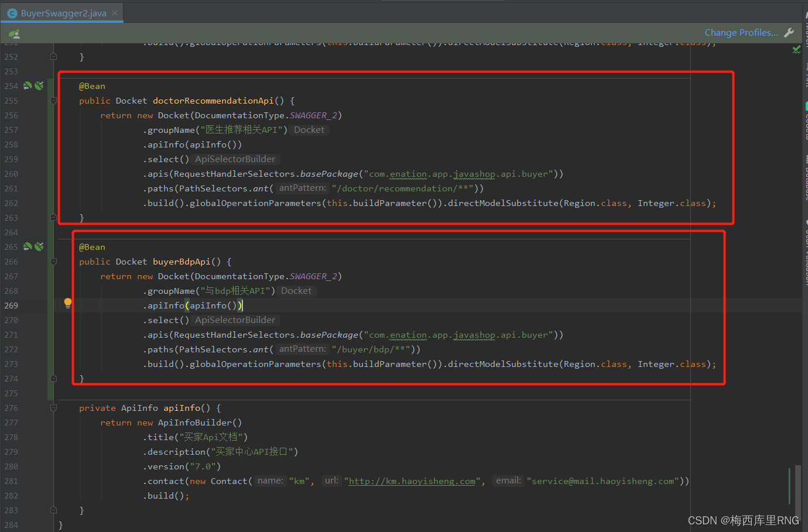This screenshot has width=808, height=532.
Task: Collapse the code block ending at line 252
Action: tap(53, 57)
